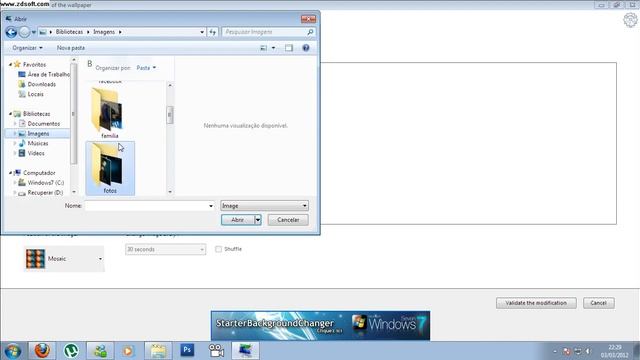Click the search magnifier icon

pos(310,32)
